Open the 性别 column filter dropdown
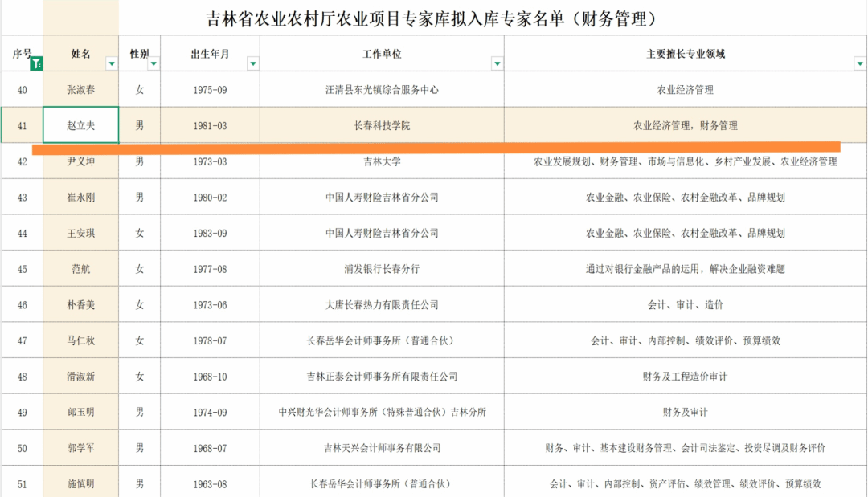The image size is (868, 497). (154, 63)
